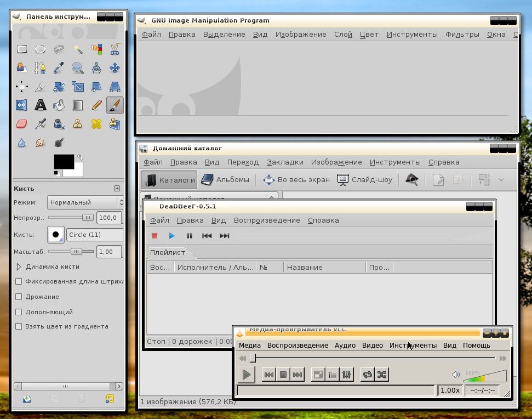
Task: Click 'Название' column header in DeaDBeeF
Action: click(325, 268)
